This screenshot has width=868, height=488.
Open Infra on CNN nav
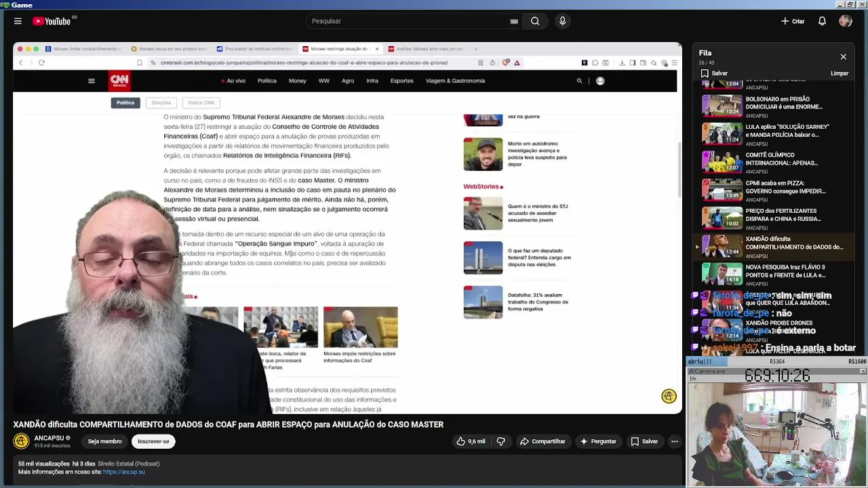click(x=372, y=81)
